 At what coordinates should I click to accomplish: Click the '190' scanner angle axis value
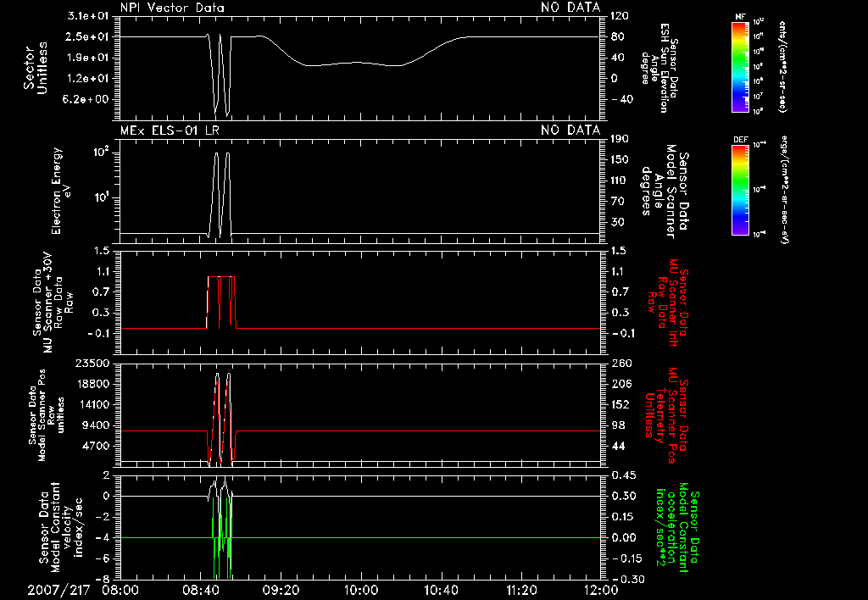(x=620, y=139)
